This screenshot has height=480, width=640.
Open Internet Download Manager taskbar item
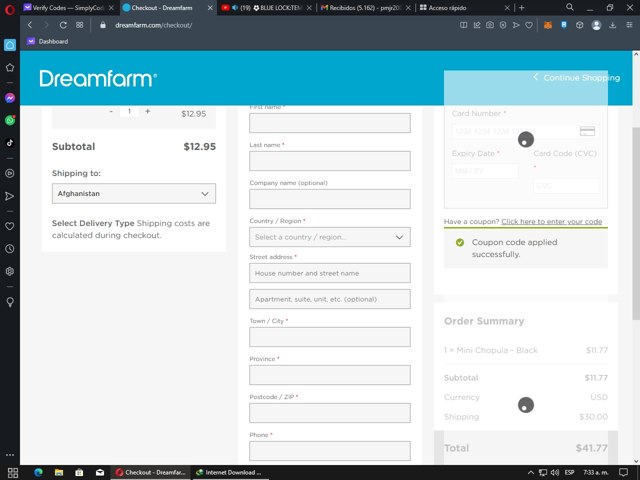click(229, 473)
